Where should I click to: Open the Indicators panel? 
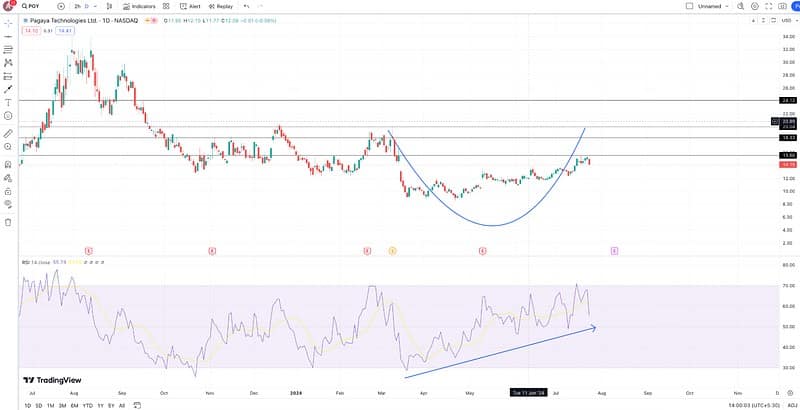pyautogui.click(x=141, y=6)
